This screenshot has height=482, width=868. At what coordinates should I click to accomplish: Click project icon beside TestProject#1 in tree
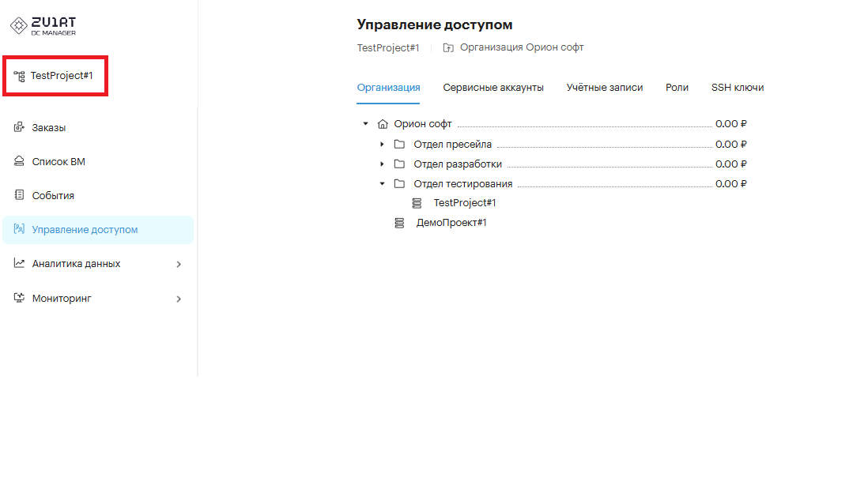tap(417, 204)
